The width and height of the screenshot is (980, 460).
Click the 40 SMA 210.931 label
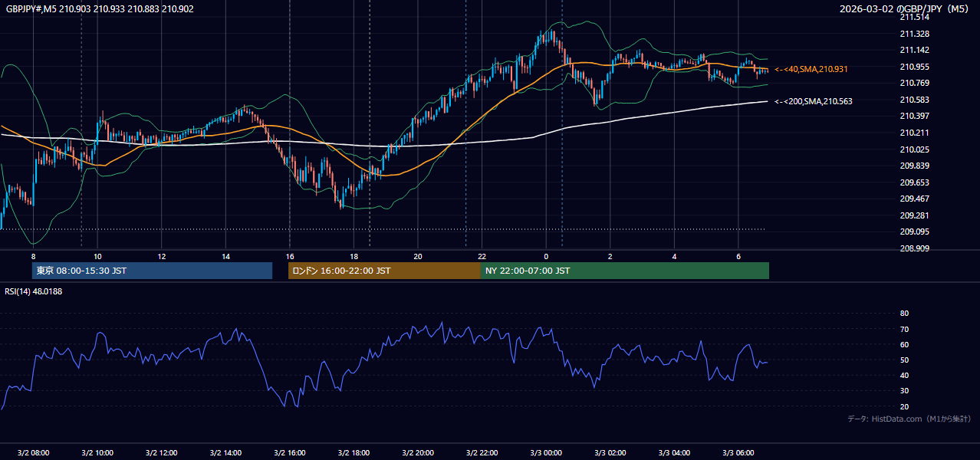click(x=811, y=69)
